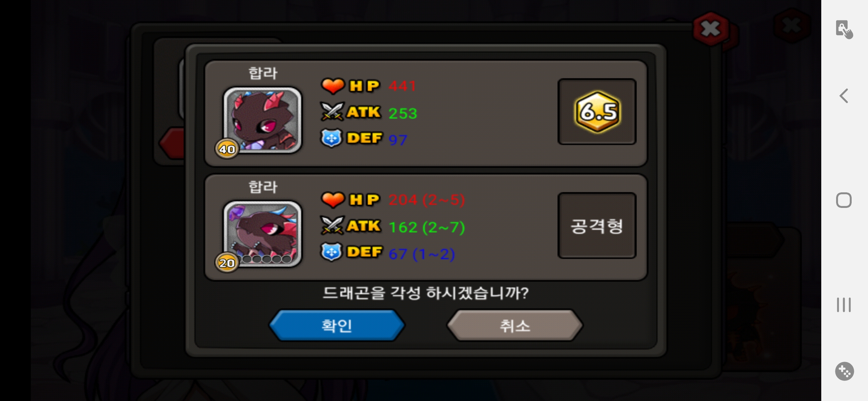Image resolution: width=868 pixels, height=401 pixels.
Task: Tap the HP heart icon in lower panel
Action: pos(333,200)
